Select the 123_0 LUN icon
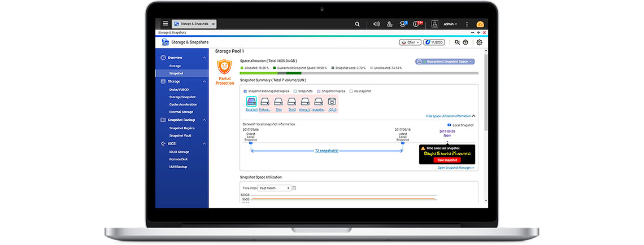The width and height of the screenshot is (644, 245). [x=332, y=102]
